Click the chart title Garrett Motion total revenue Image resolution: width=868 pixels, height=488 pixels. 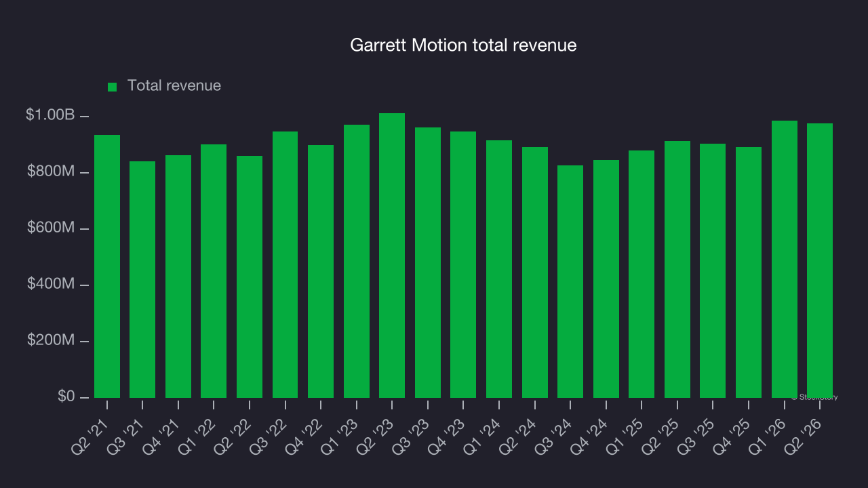(x=463, y=45)
